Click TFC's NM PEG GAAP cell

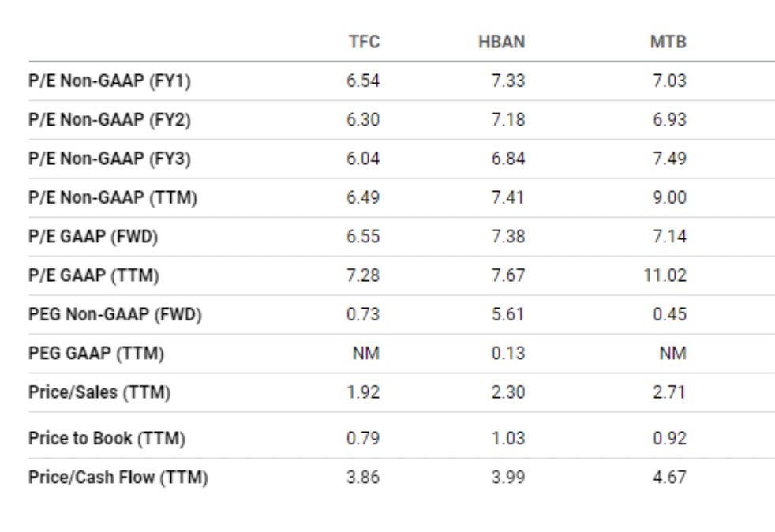365,354
